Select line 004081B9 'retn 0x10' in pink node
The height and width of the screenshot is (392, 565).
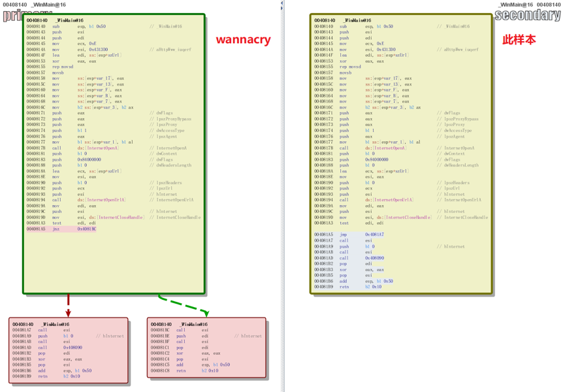point(46,376)
